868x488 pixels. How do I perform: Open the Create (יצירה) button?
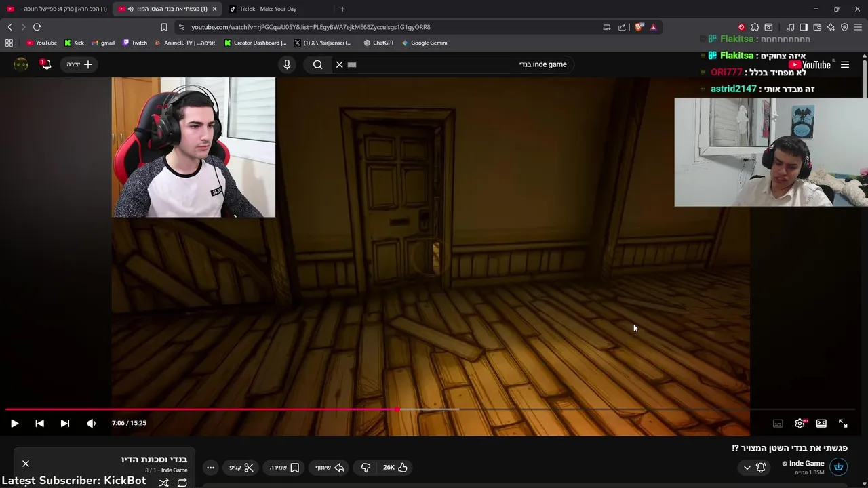(79, 64)
